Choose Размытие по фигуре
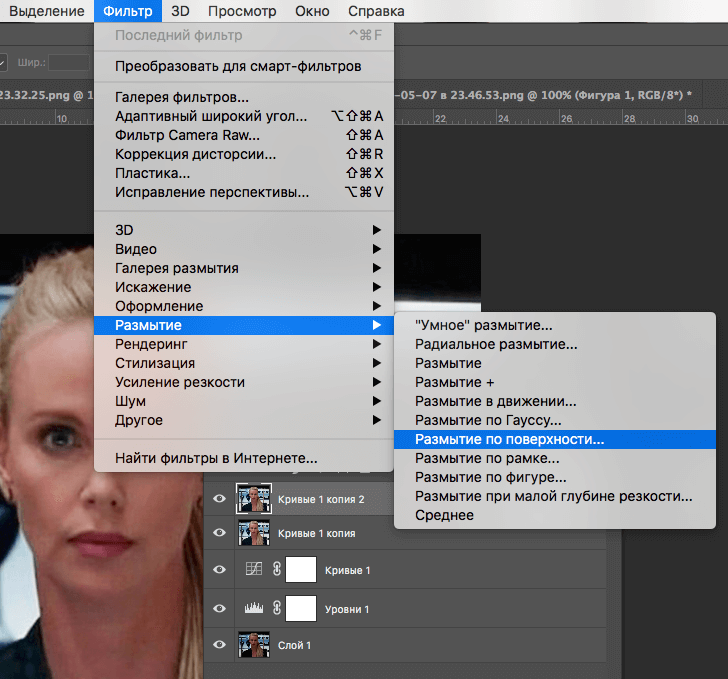 coord(555,478)
